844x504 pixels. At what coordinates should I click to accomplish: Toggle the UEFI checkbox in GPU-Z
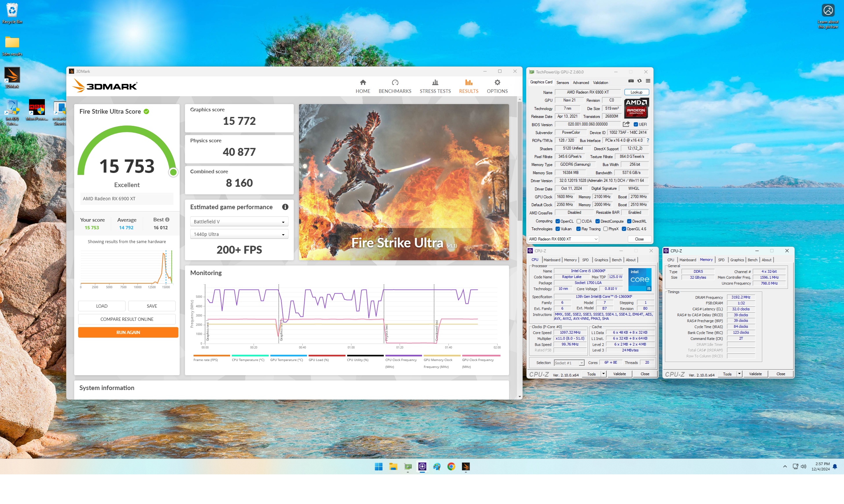[x=635, y=124]
